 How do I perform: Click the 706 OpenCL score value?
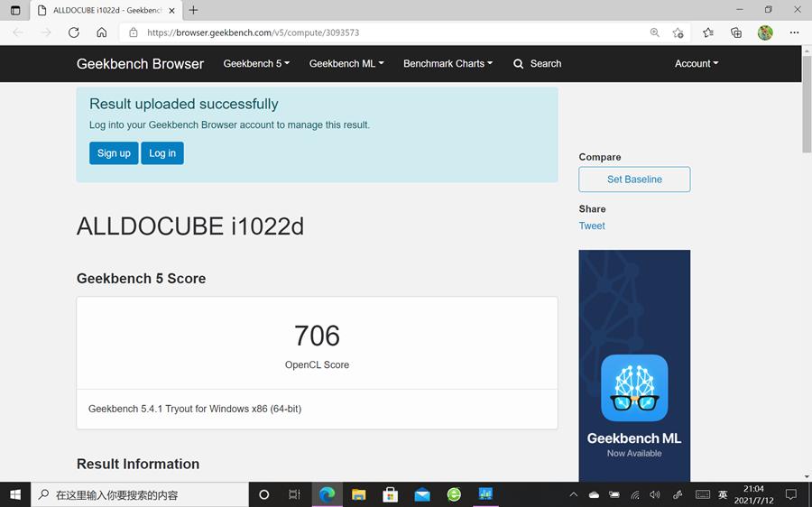[x=317, y=336]
